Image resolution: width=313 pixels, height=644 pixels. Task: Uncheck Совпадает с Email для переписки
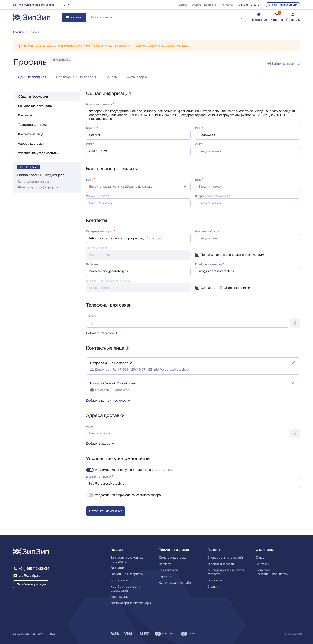click(x=197, y=288)
